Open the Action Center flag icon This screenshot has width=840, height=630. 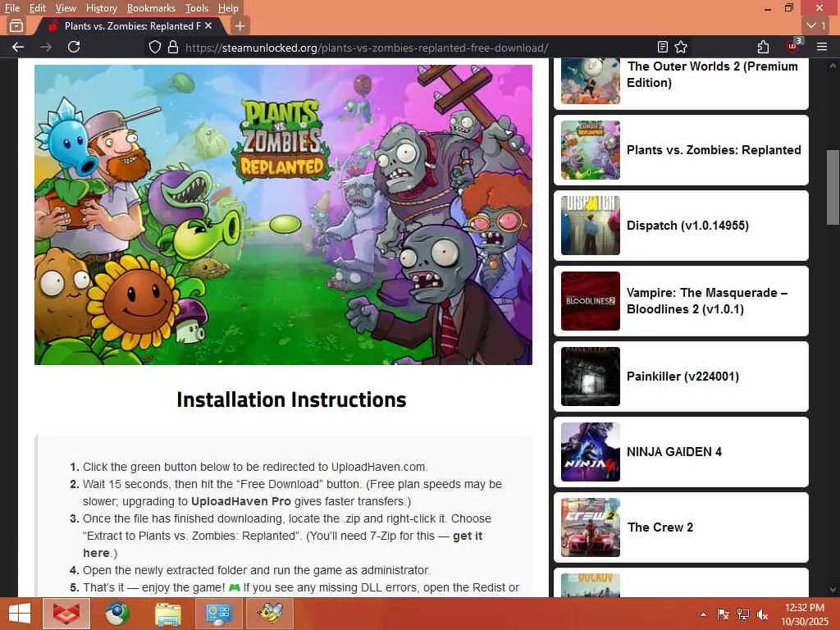pos(723,614)
